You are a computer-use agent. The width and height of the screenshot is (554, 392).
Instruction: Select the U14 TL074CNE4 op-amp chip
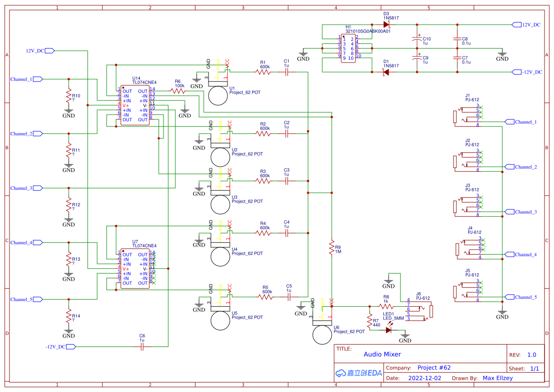[135, 105]
